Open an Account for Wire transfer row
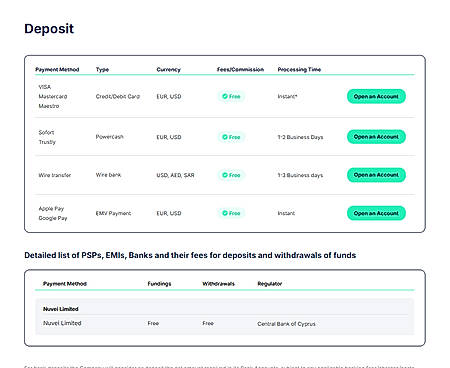Viewport: 450px width, 368px height. tap(376, 175)
